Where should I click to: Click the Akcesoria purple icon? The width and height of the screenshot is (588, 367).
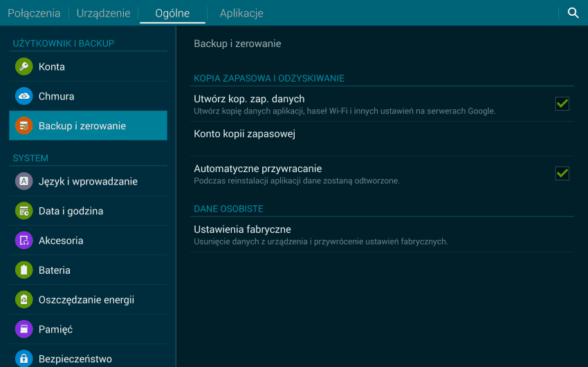tap(24, 241)
